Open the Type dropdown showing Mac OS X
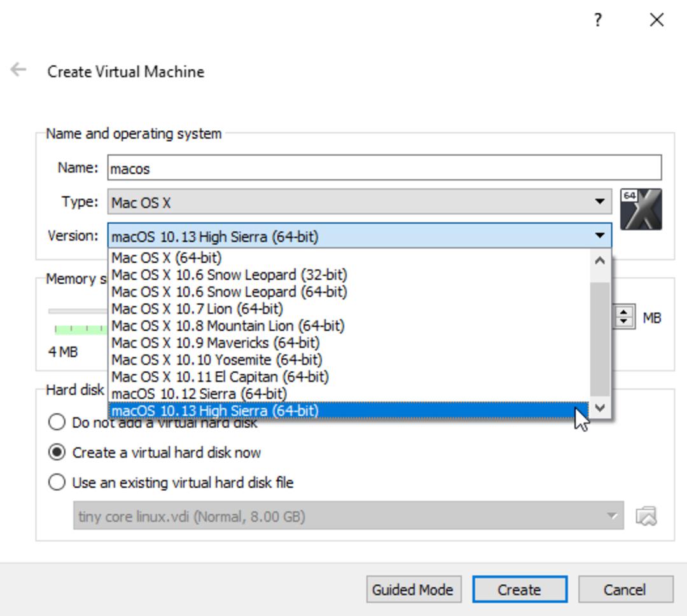This screenshot has width=687, height=616. (359, 202)
